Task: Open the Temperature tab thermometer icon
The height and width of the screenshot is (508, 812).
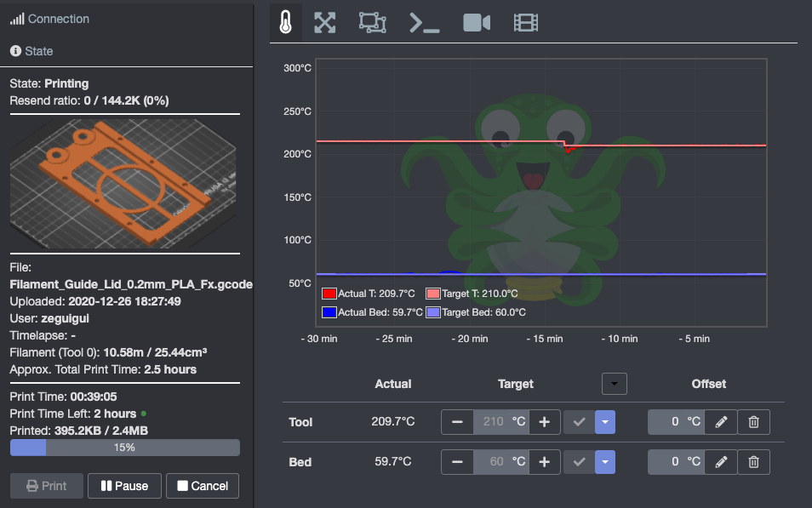Action: pyautogui.click(x=285, y=22)
